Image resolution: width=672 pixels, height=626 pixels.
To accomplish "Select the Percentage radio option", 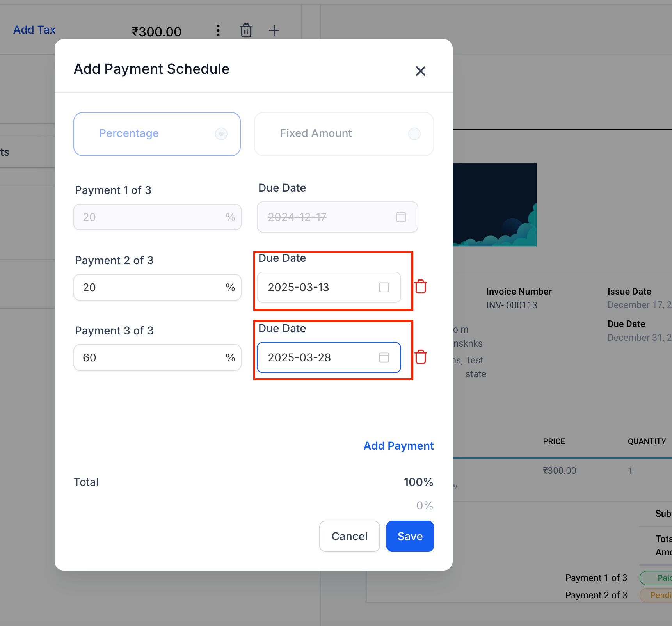I will click(x=221, y=134).
